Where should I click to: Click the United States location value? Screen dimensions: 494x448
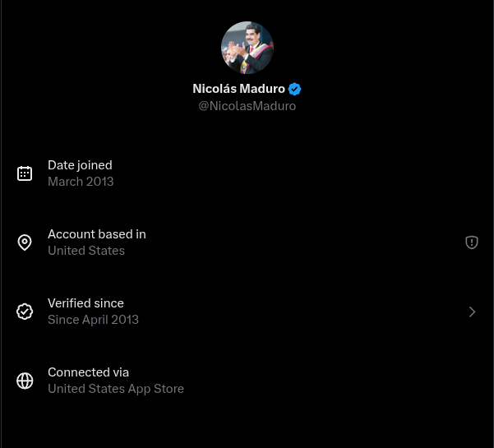pos(86,251)
